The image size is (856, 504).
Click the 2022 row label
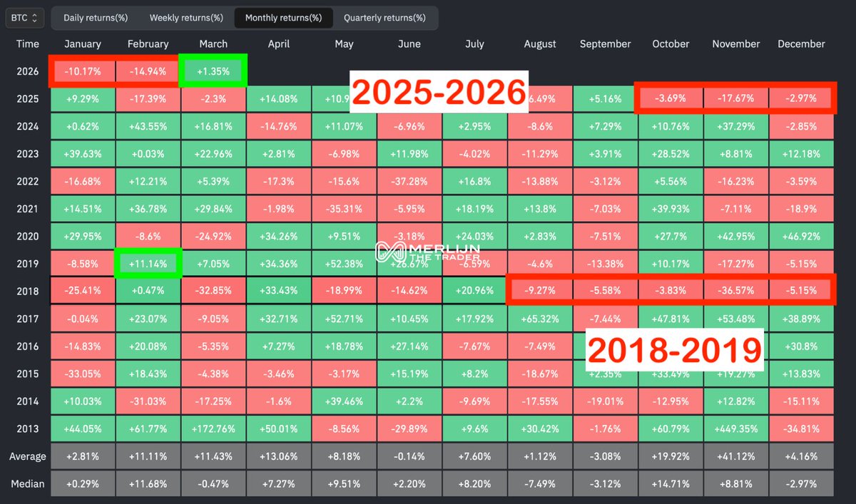click(x=28, y=182)
